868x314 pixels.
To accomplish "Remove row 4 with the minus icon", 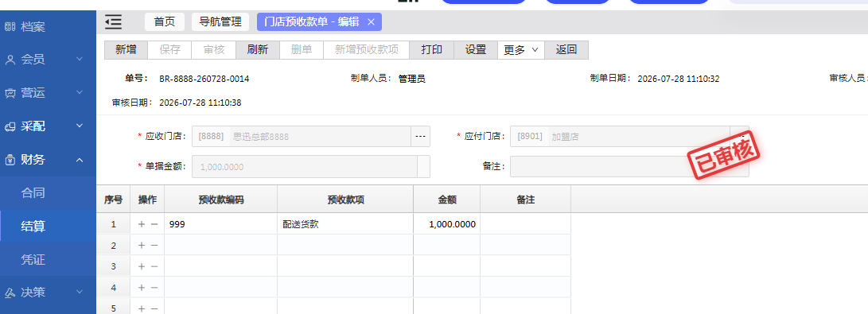I will (154, 288).
